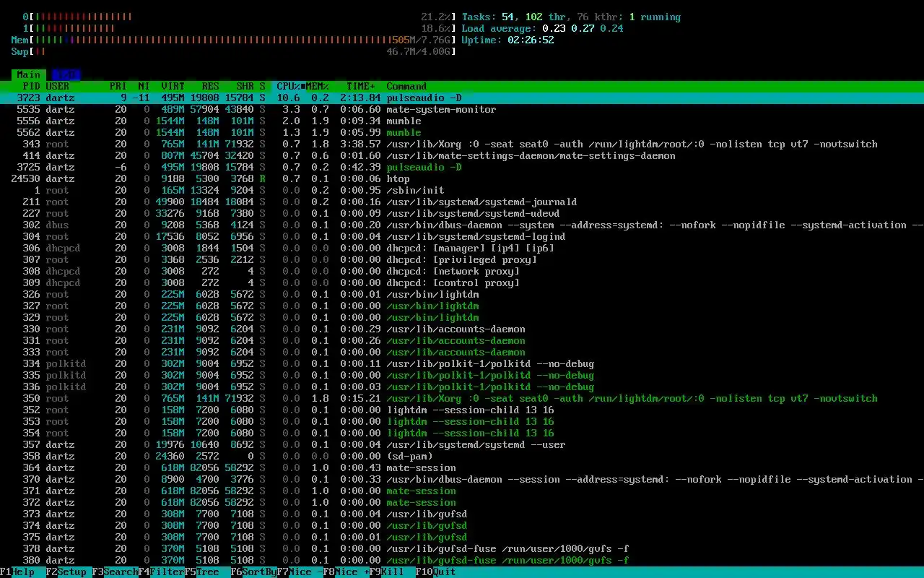Image resolution: width=924 pixels, height=578 pixels.
Task: Select the Xorg process row with PID 343
Action: pyautogui.click(x=462, y=144)
